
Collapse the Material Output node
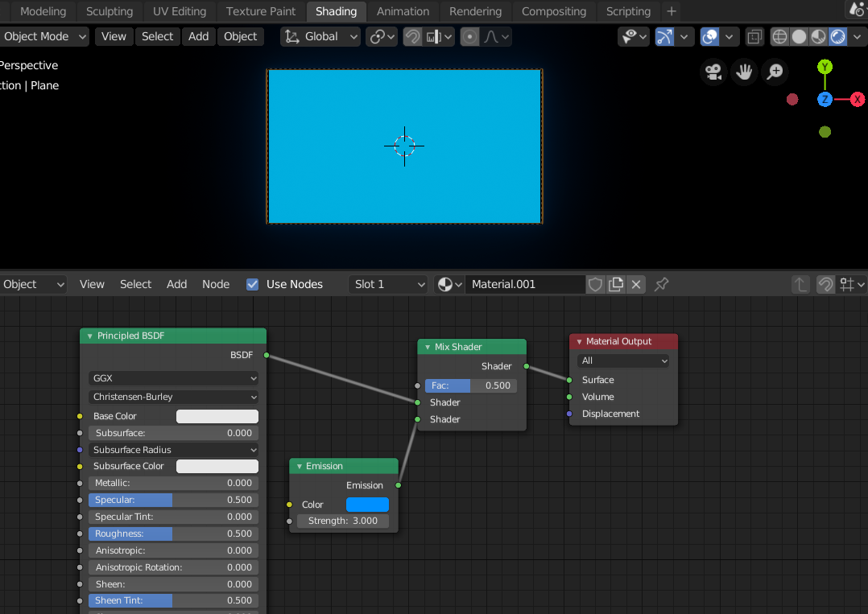click(x=579, y=342)
